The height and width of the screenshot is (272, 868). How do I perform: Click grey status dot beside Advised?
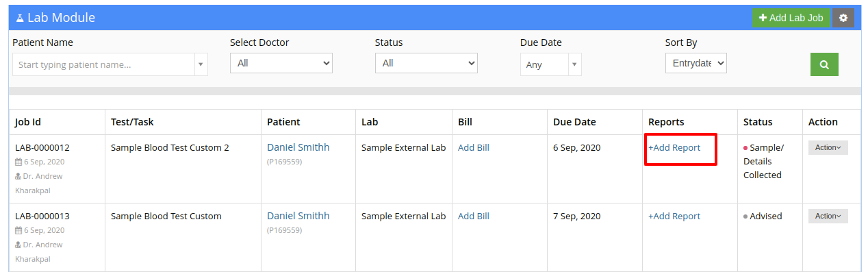746,217
